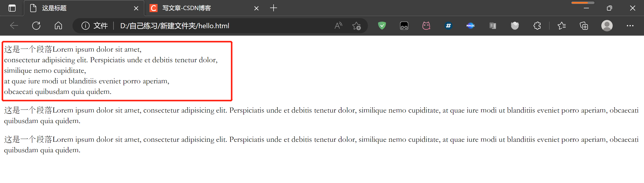Go to the home page
This screenshot has height=183, width=644.
pos(58,26)
